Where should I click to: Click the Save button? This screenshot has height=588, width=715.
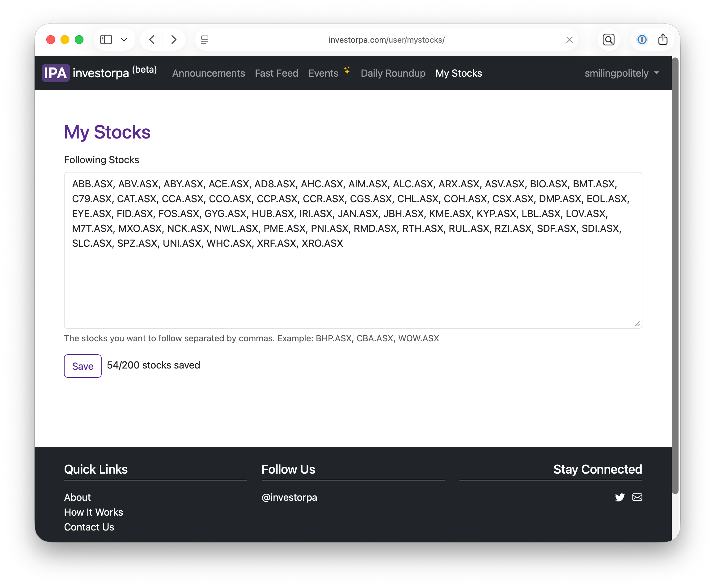coord(82,366)
